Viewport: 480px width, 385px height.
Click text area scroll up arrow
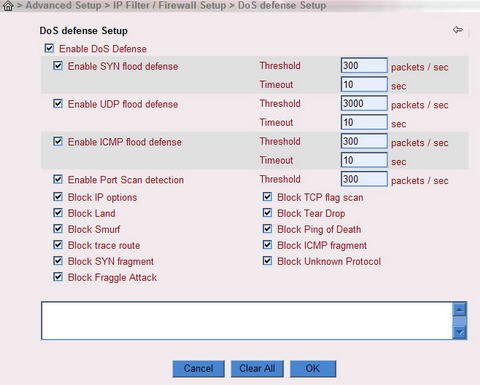(460, 310)
